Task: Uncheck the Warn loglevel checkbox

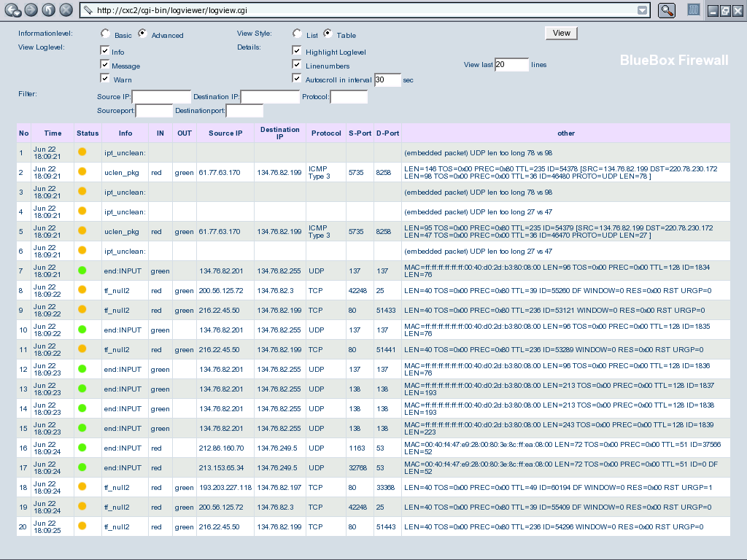Action: tap(105, 79)
